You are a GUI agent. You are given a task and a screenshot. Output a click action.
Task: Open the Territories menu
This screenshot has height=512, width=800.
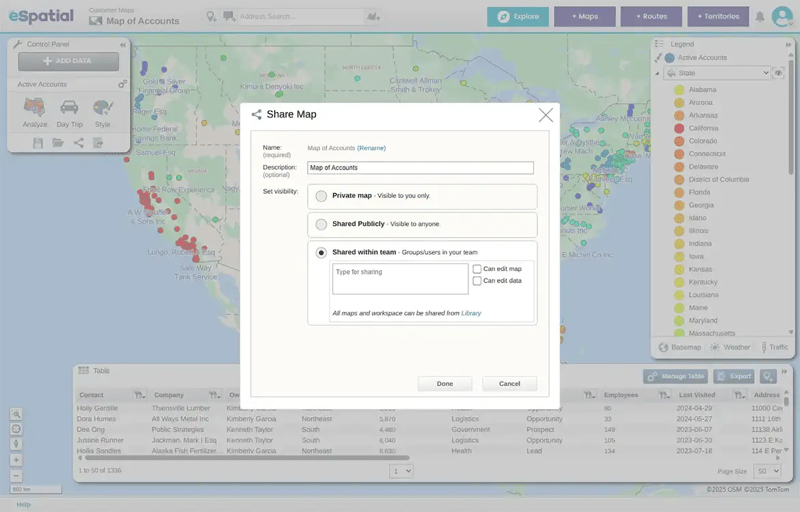click(x=717, y=17)
